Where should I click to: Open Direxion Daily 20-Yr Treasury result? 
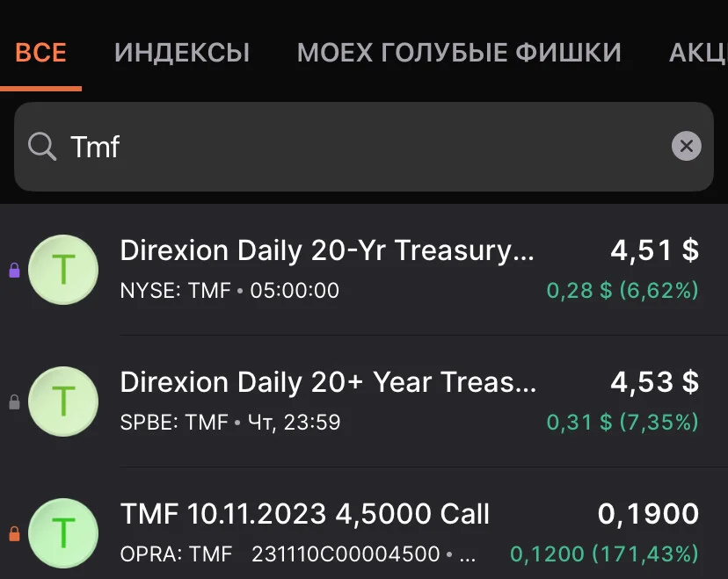[364, 270]
